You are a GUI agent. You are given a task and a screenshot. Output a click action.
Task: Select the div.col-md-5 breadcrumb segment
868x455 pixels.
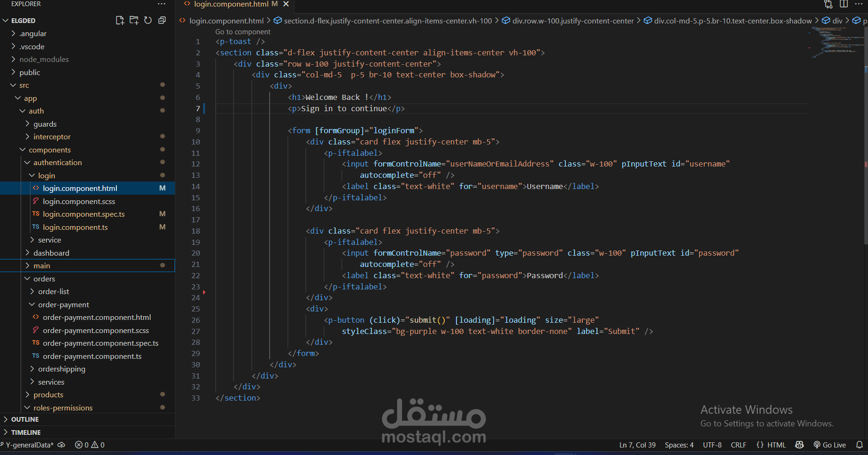pos(733,21)
